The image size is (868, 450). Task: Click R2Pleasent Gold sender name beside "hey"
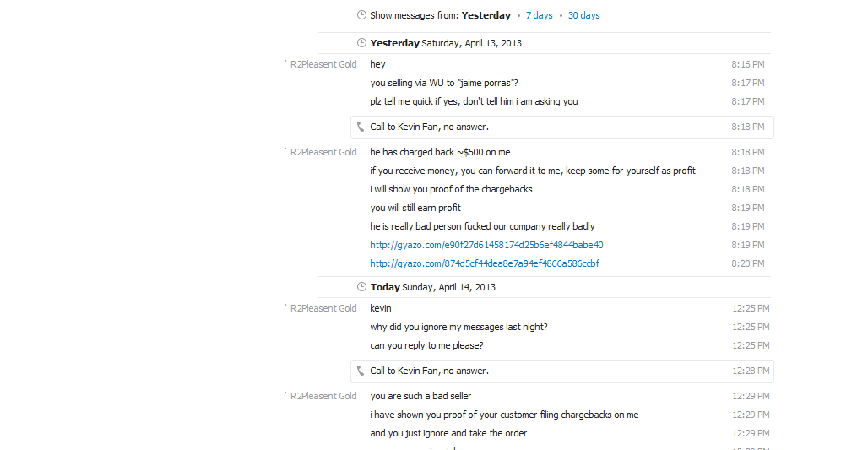[x=323, y=64]
